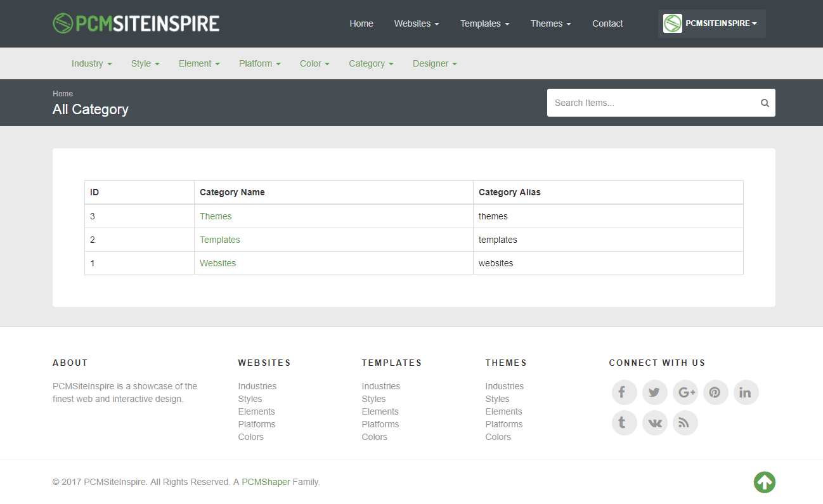Click the All Category page title
823x504 pixels.
91,110
